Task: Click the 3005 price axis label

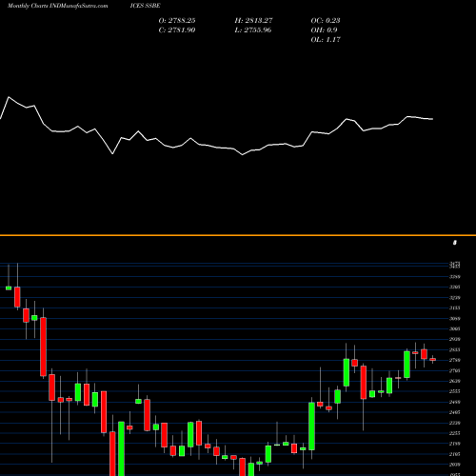Action: coord(455,328)
